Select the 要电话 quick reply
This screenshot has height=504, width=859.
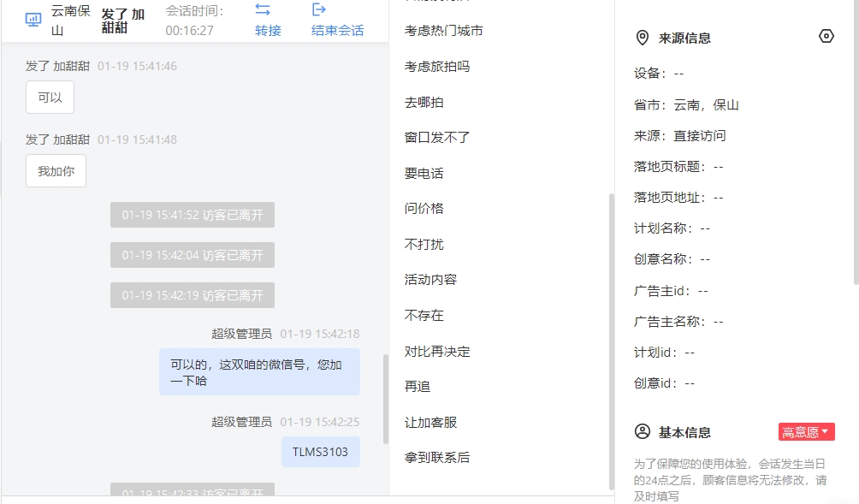click(424, 174)
